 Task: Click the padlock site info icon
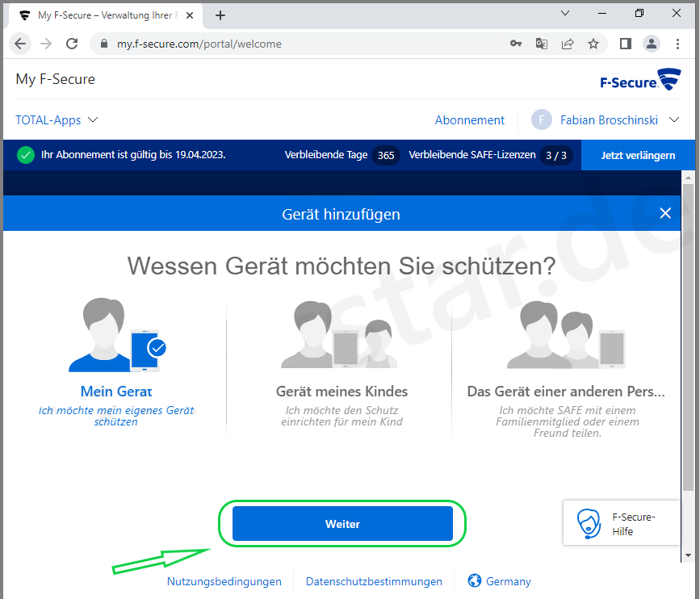coord(104,44)
